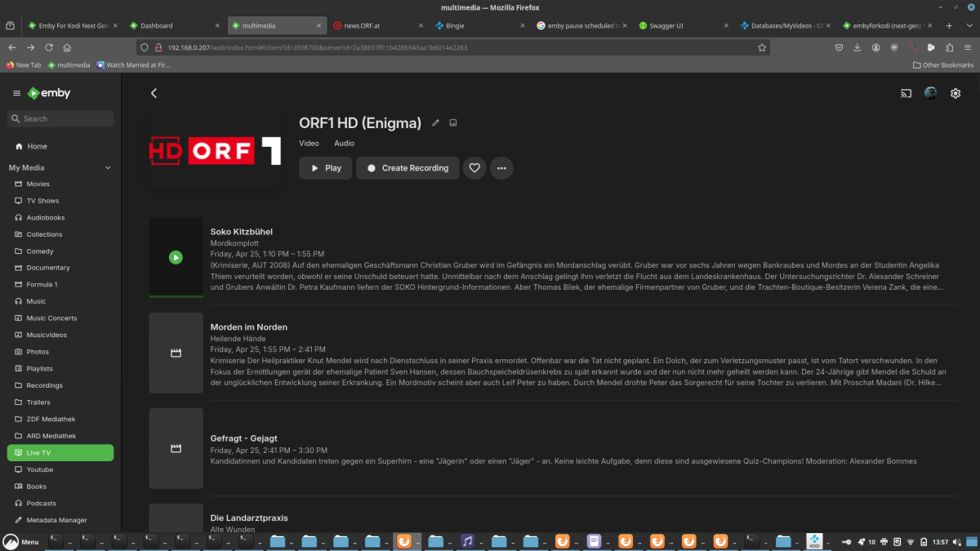Add ORF1 HD to favorites
980x551 pixels.
(x=474, y=168)
